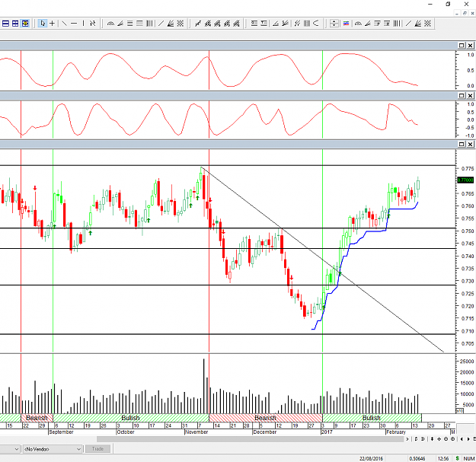
Task: Click the tallest volume bar in November
Action: [203, 386]
